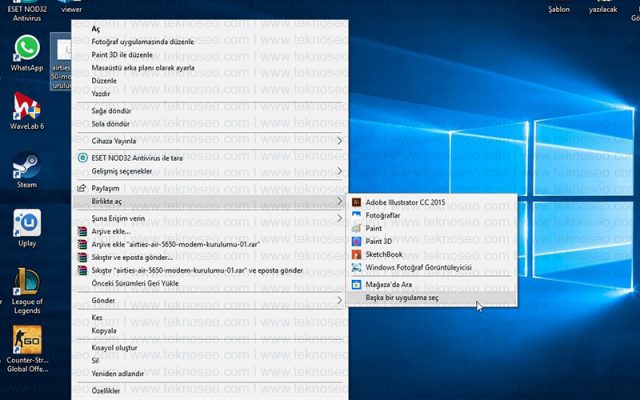Click WinRAR icon beside 'Sıkıştır ve eposta gönder...'

82,258
